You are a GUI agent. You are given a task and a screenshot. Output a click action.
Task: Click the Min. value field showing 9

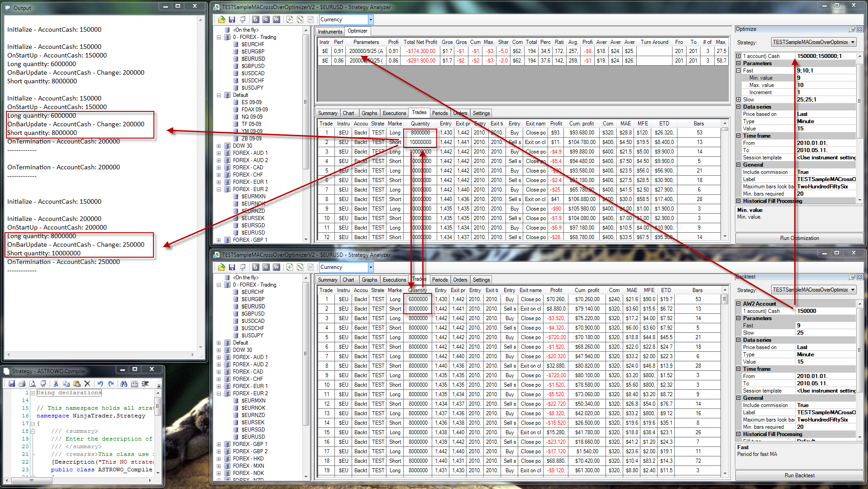click(825, 78)
